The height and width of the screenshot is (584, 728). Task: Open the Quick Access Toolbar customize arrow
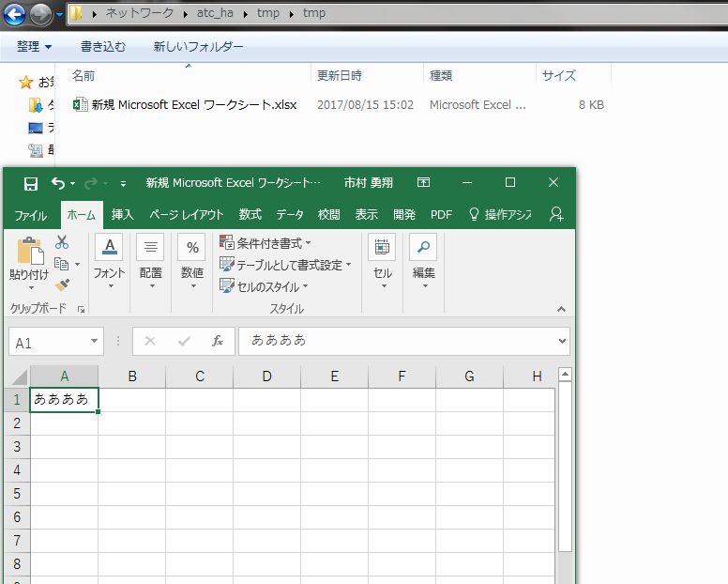pyautogui.click(x=123, y=184)
